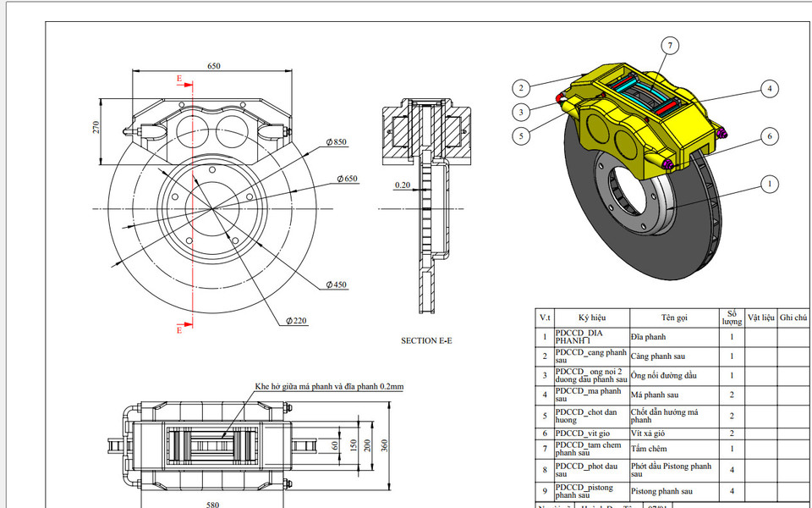Click balloon callout 3 below callout 2
The height and width of the screenshot is (508, 812).
pyautogui.click(x=521, y=111)
